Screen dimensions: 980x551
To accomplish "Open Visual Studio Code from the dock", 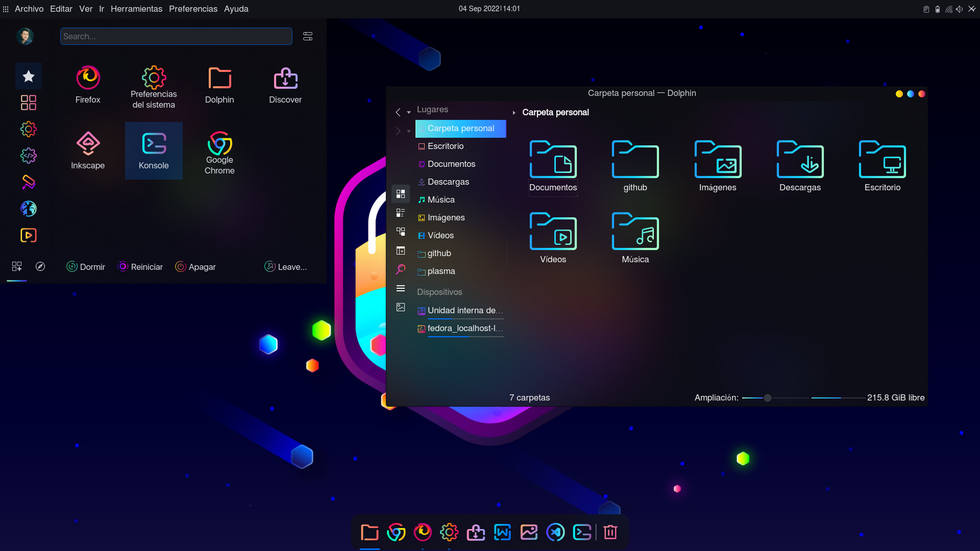I will click(x=555, y=532).
